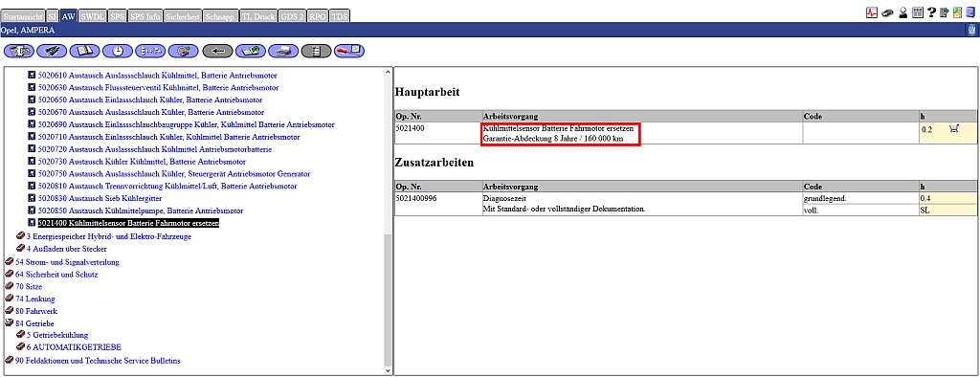This screenshot has width=980, height=377.
Task: Switch to the GDS 2 tab
Action: click(292, 17)
